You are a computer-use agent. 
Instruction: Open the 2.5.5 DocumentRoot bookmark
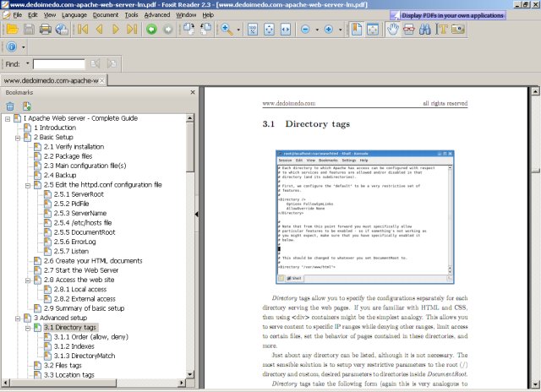85,232
